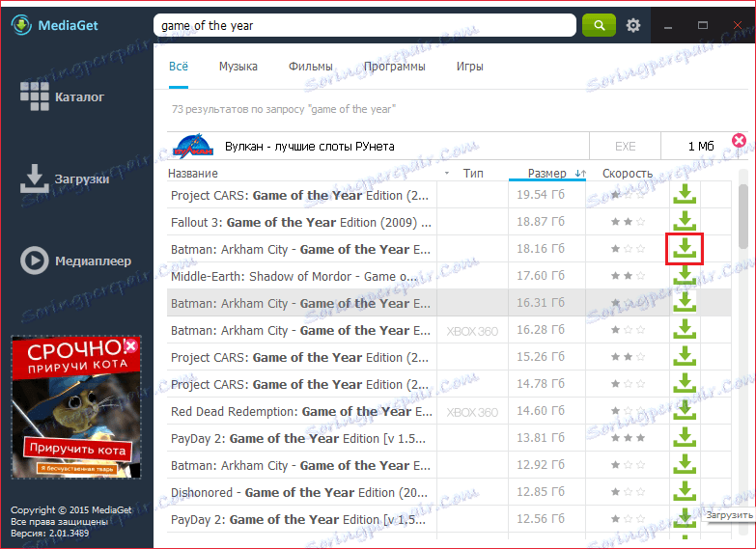Download the 13.81 Гб PayDay 2 result
The image size is (756, 549).
[685, 438]
